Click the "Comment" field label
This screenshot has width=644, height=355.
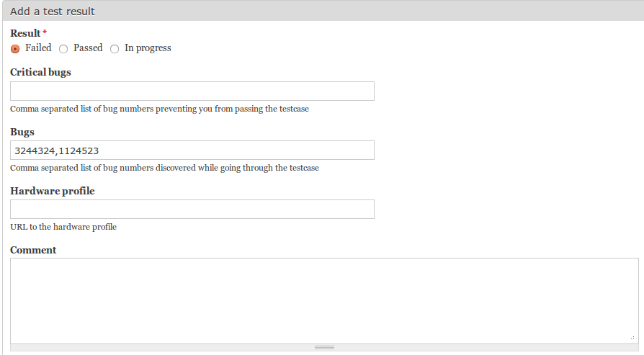[33, 251]
